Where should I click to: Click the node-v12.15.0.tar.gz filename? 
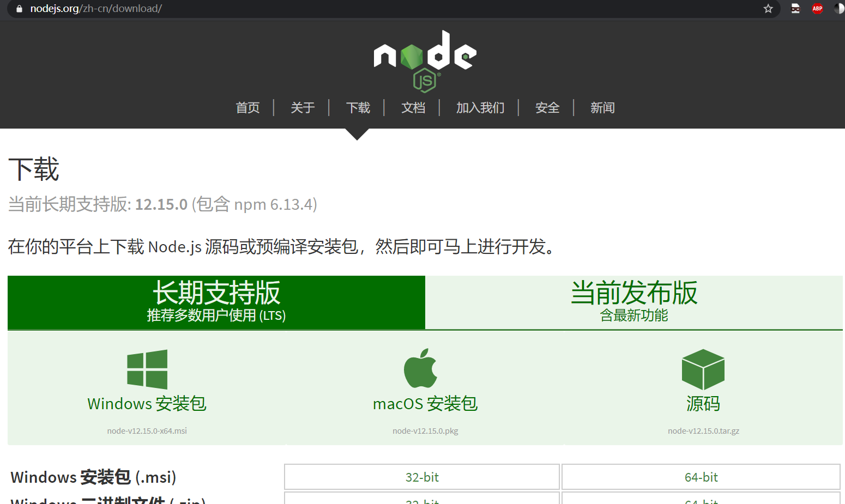point(703,431)
